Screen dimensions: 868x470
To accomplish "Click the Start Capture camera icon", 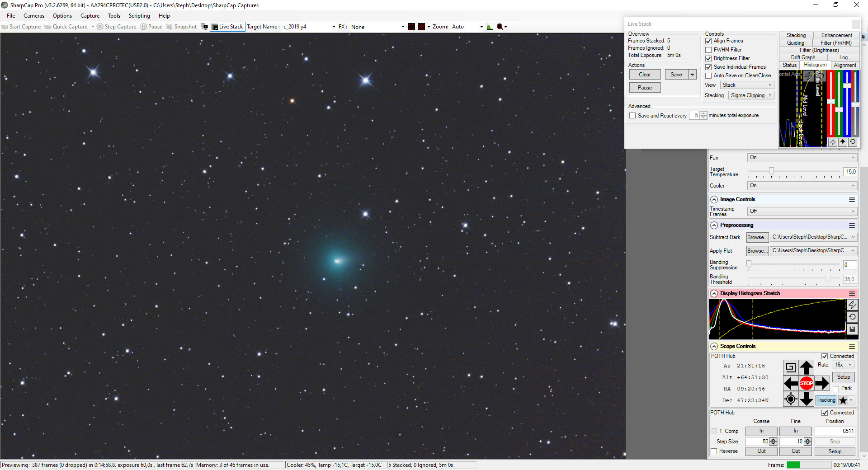I will (x=5, y=27).
